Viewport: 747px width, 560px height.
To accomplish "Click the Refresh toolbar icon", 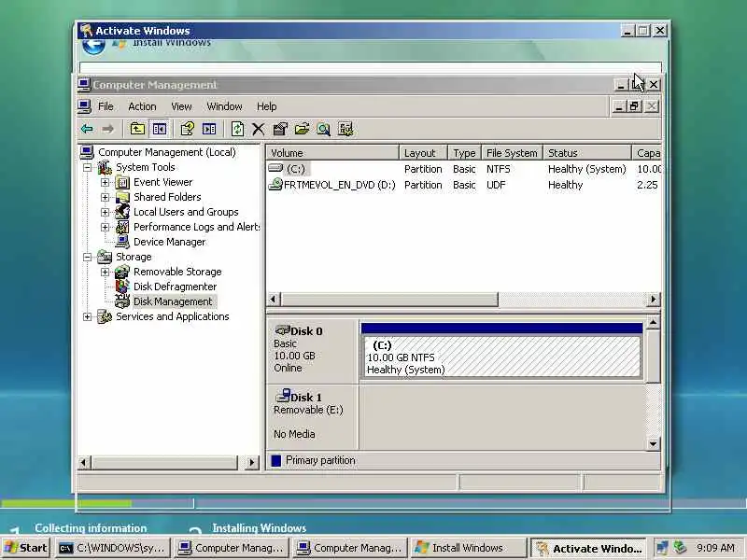I will pos(237,129).
